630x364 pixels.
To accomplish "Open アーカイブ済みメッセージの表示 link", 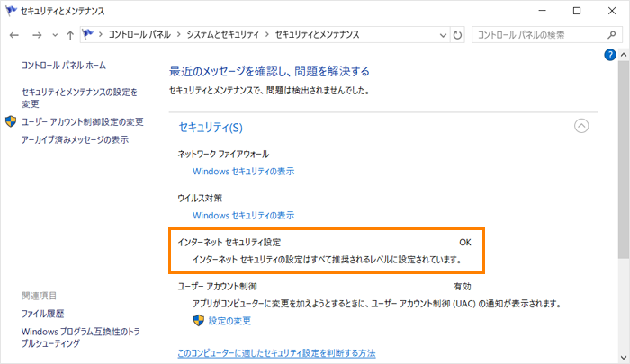I will pyautogui.click(x=75, y=139).
